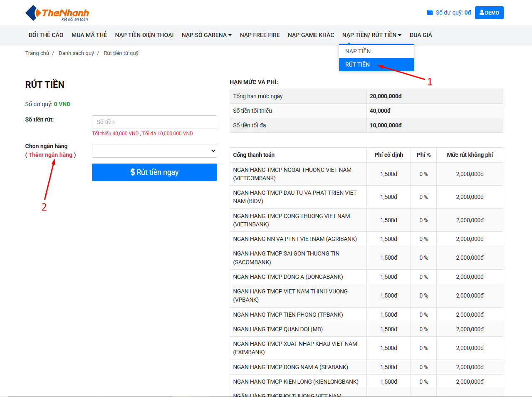Image resolution: width=532 pixels, height=397 pixels.
Task: Open NẠP TIỀN ĐIỆN THOẠI page
Action: tap(144, 35)
